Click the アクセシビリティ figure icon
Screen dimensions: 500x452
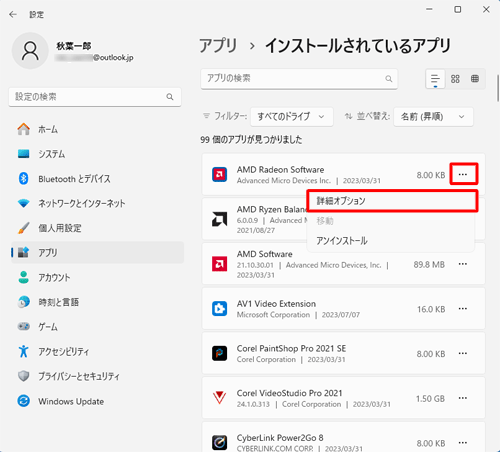pyautogui.click(x=24, y=351)
